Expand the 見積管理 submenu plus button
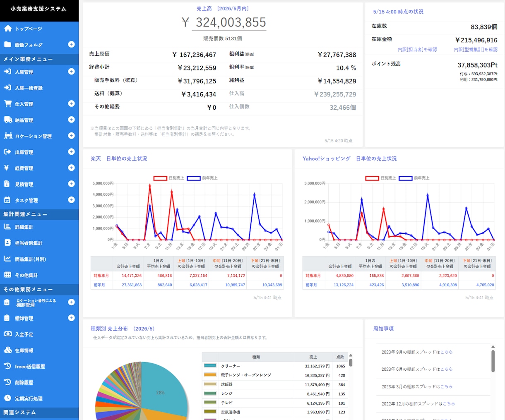This screenshot has width=505, height=420. point(71,184)
